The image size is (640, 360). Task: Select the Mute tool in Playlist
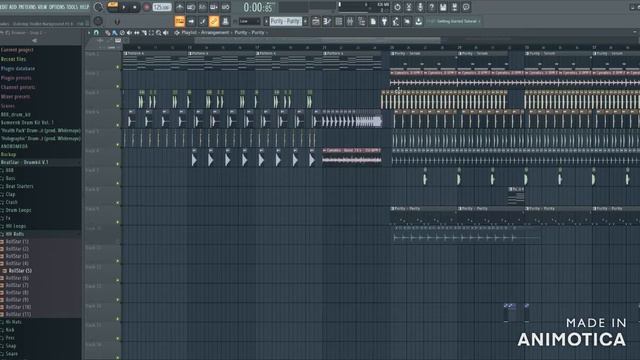(x=129, y=33)
